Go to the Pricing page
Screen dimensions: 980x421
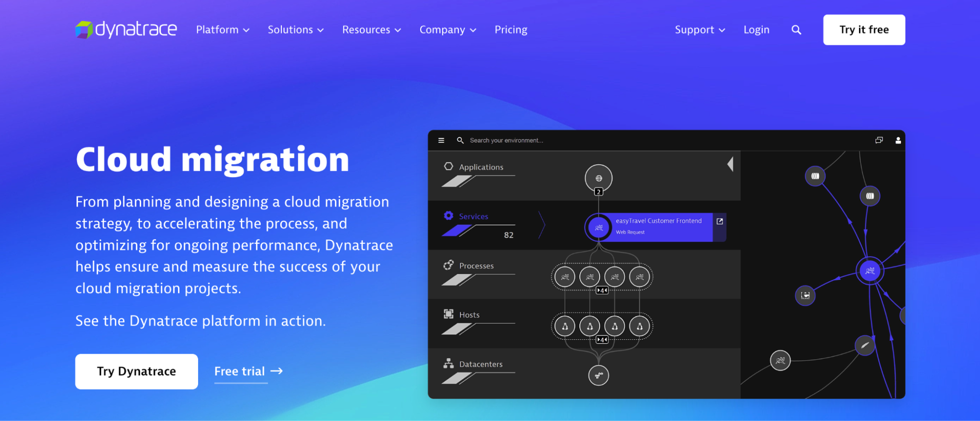(511, 30)
